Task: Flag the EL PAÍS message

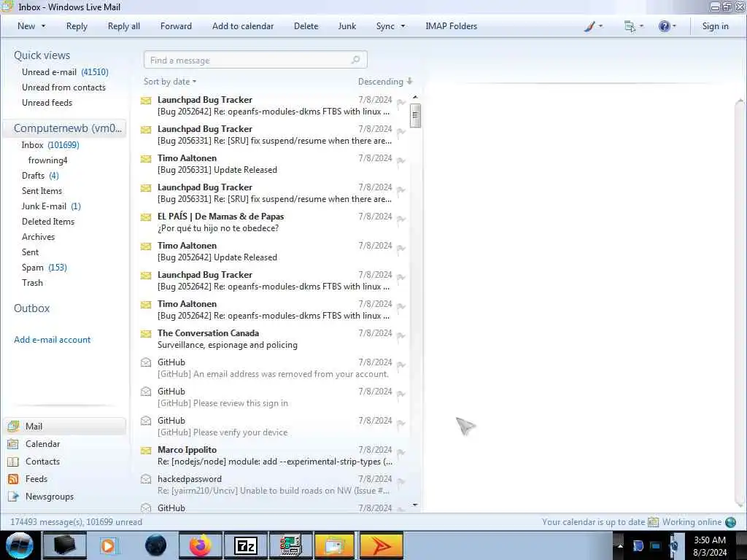Action: 401,219
